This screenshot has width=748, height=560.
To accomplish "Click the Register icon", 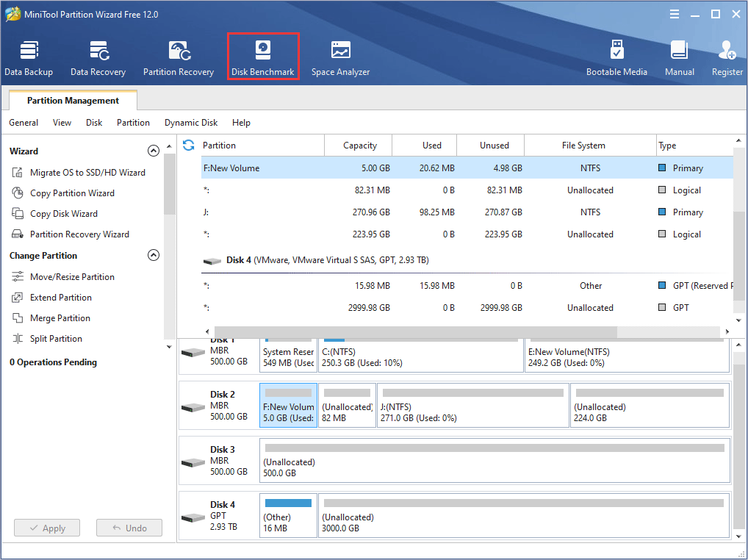I will (x=727, y=55).
